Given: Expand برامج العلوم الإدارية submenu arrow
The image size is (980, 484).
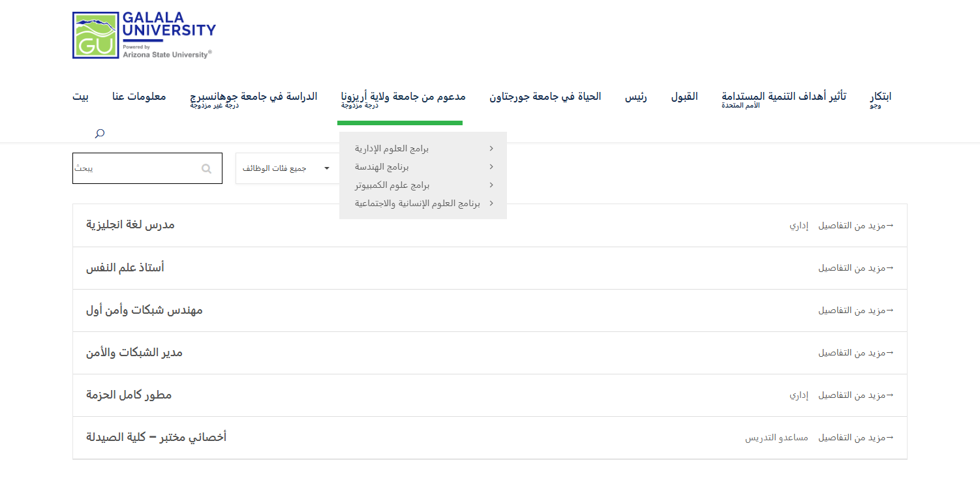Looking at the screenshot, I should coord(491,149).
